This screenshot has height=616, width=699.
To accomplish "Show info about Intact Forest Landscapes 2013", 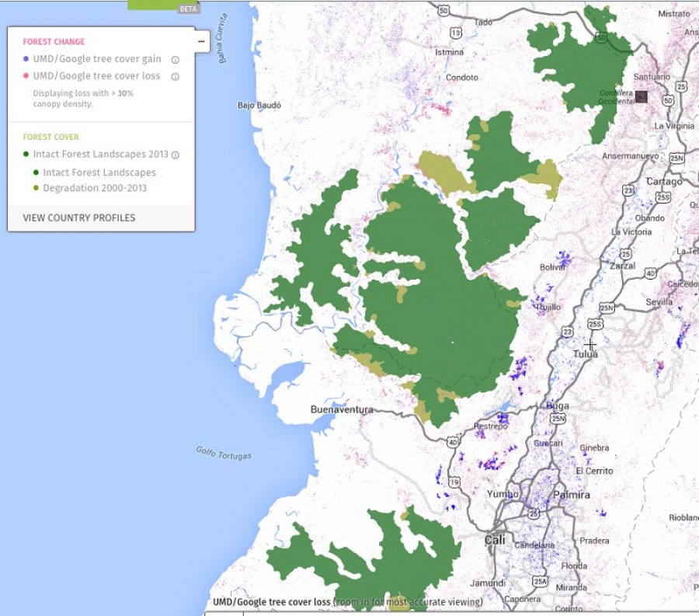I will pyautogui.click(x=176, y=155).
